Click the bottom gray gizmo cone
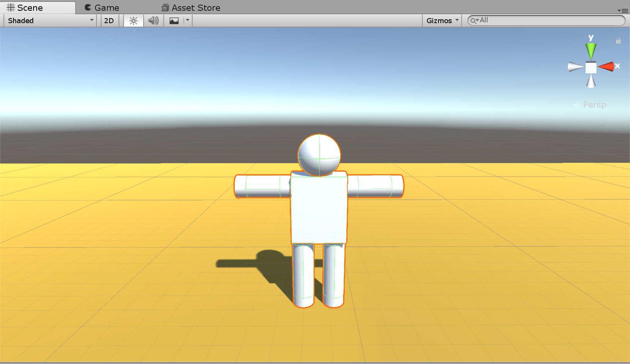This screenshot has width=630, height=364. pyautogui.click(x=591, y=81)
